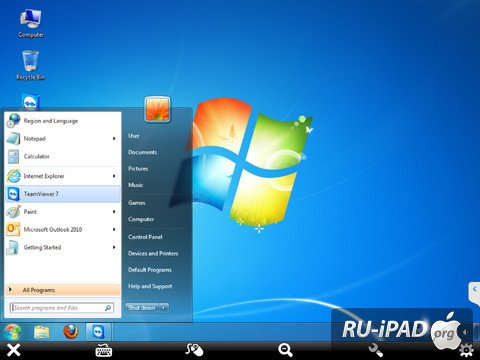The image size is (480, 360).
Task: Open the TeamViewer desktop shortcut icon
Action: (31, 102)
